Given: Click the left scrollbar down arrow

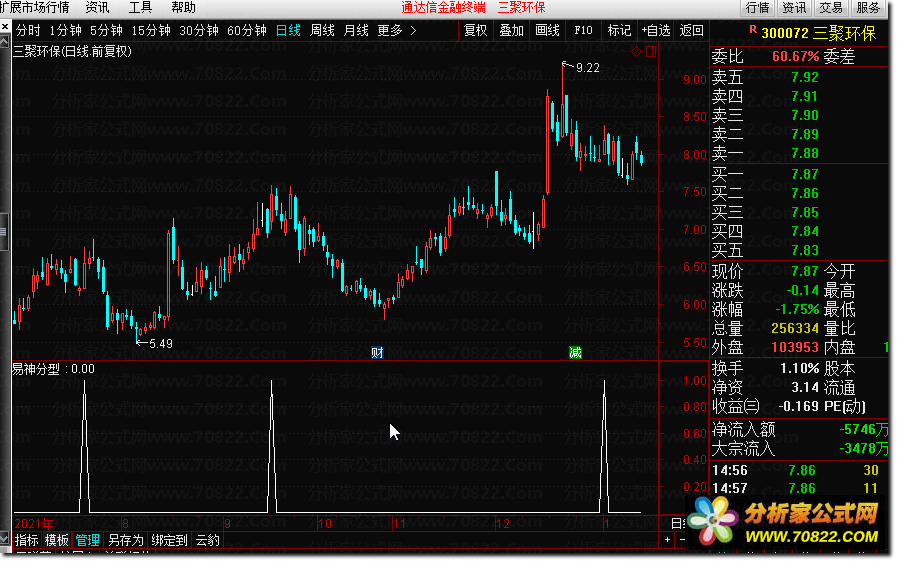Looking at the screenshot, I should [x=4, y=539].
